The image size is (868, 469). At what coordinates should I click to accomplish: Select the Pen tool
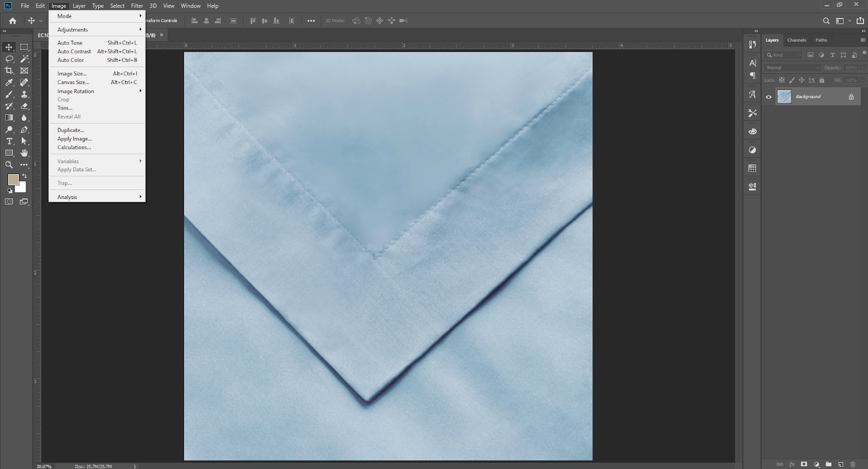[x=24, y=130]
